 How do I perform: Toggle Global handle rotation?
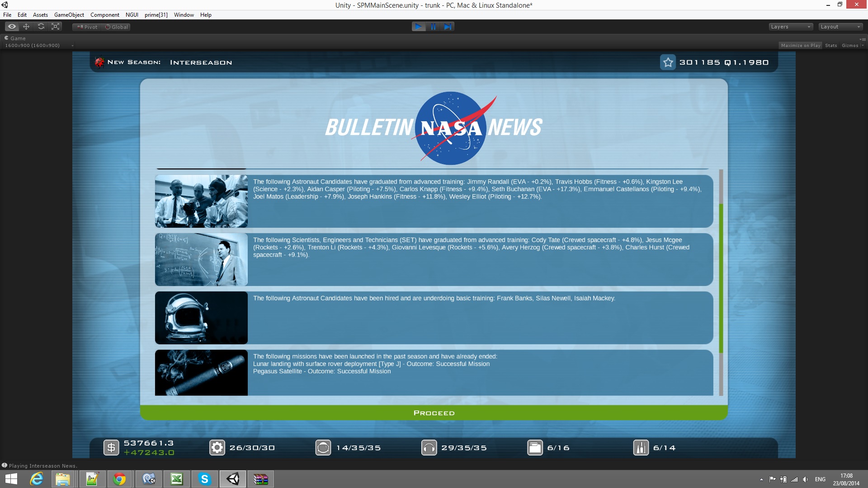(x=117, y=27)
